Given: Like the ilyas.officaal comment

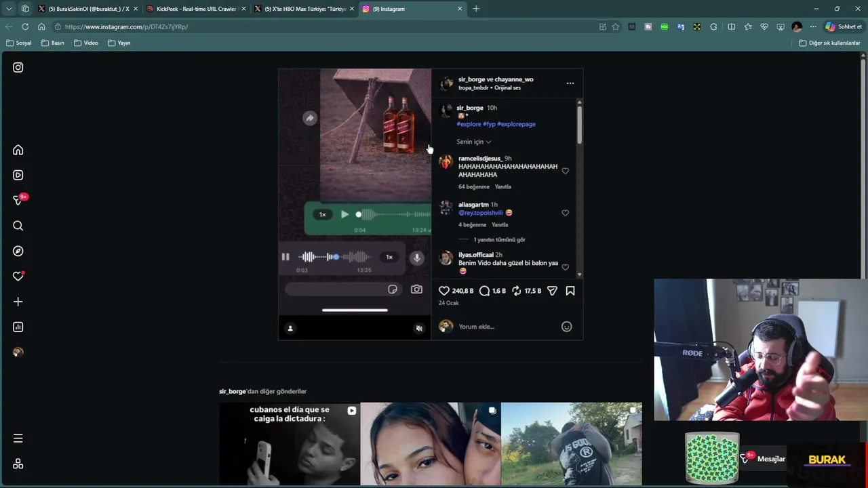Looking at the screenshot, I should (565, 267).
